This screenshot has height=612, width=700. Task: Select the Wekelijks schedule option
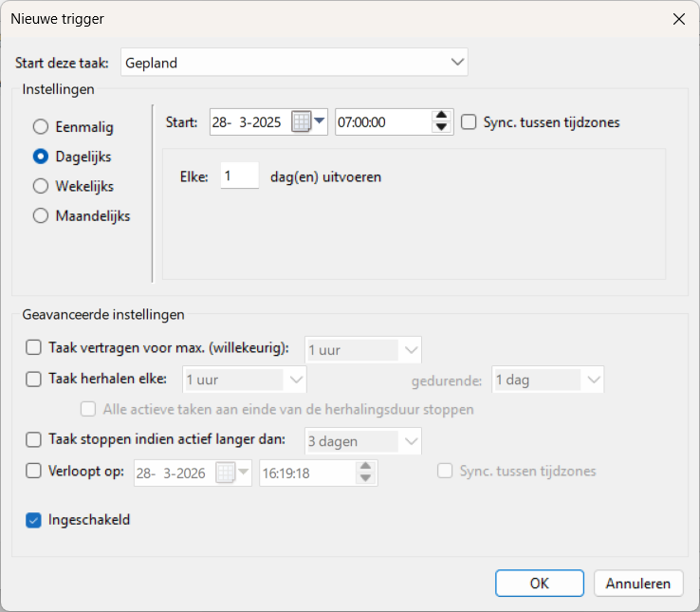pos(41,186)
